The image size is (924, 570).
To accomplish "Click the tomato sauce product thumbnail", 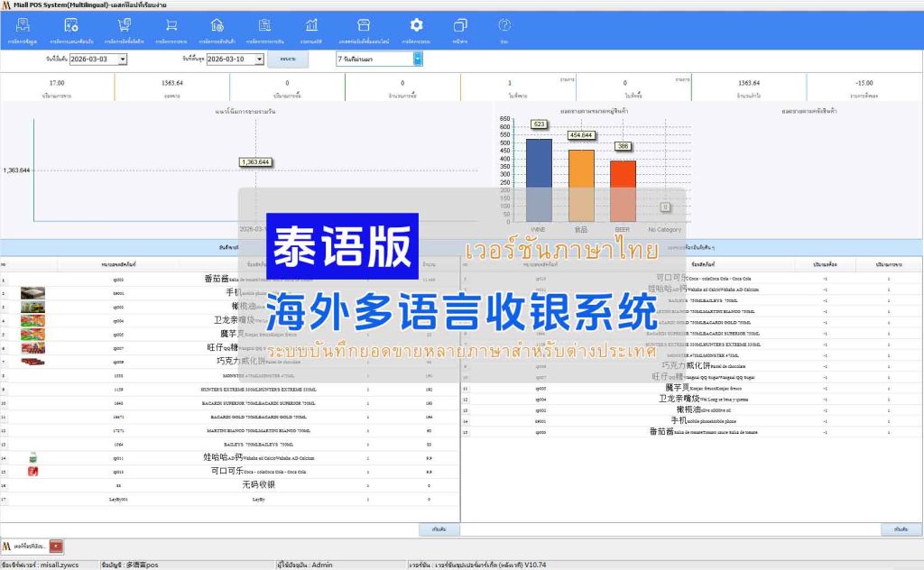I will point(32,280).
